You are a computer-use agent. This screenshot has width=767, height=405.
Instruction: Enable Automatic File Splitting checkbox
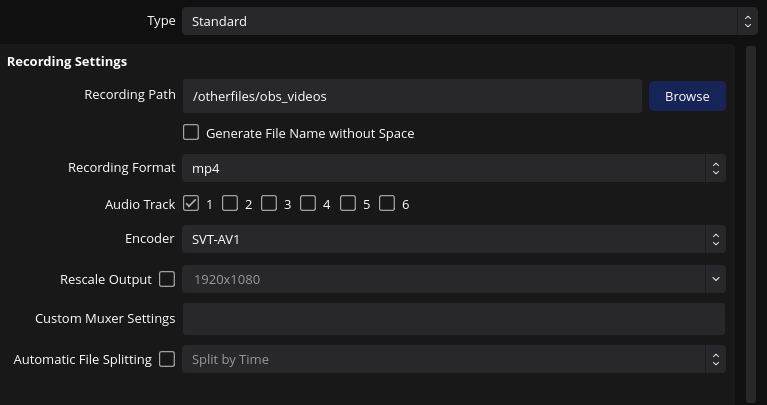point(167,359)
